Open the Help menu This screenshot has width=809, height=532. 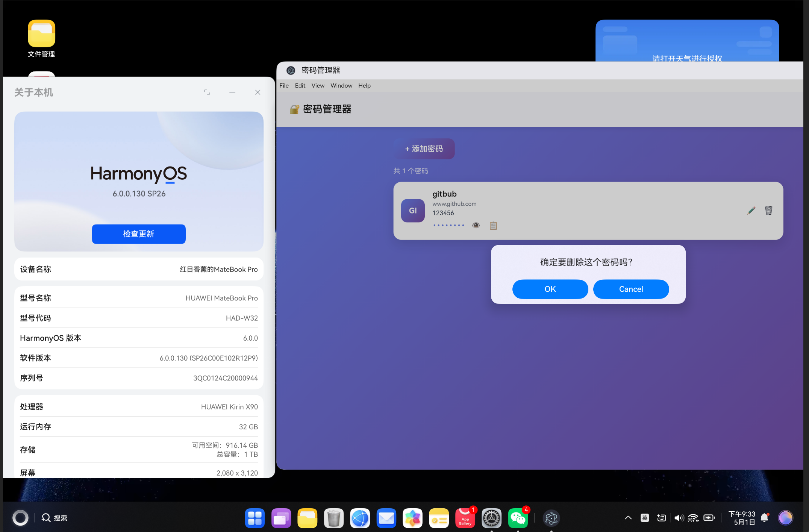click(364, 85)
